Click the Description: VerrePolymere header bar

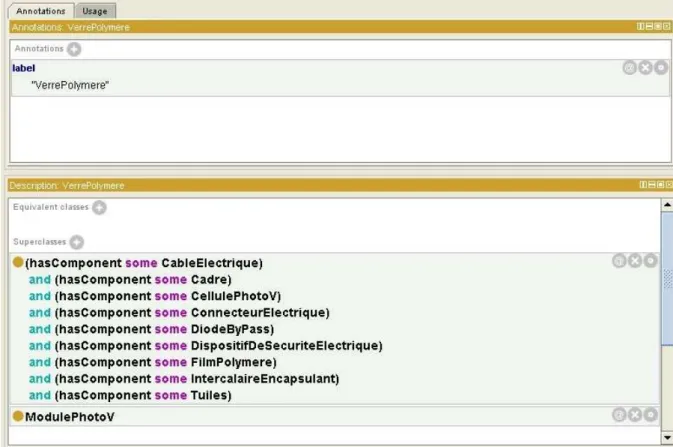pos(340,185)
